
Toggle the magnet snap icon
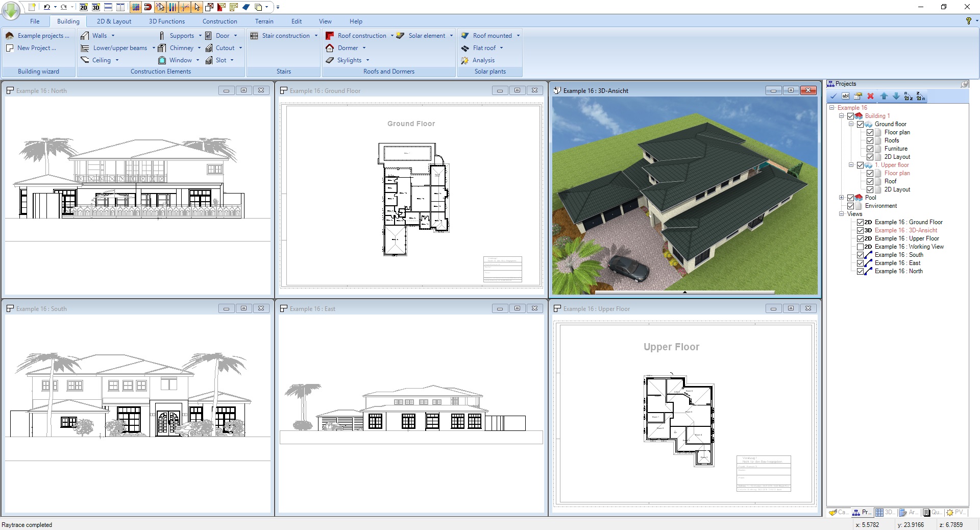(x=148, y=7)
